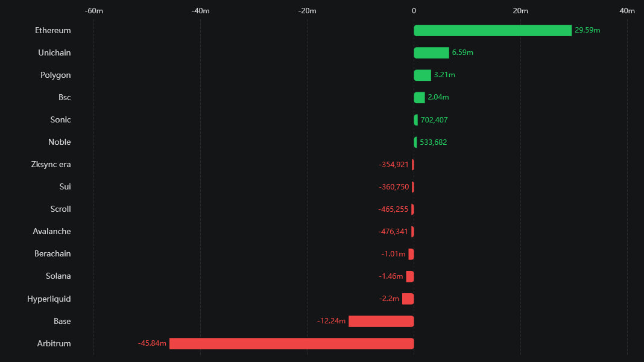Click the Sonic chain label
The height and width of the screenshot is (362, 644).
pyautogui.click(x=60, y=119)
